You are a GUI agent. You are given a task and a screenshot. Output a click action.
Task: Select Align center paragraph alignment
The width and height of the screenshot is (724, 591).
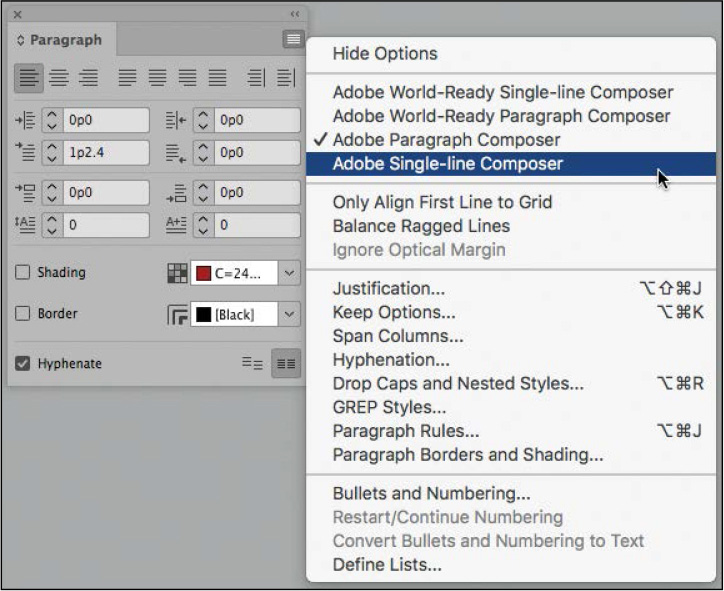pos(59,78)
